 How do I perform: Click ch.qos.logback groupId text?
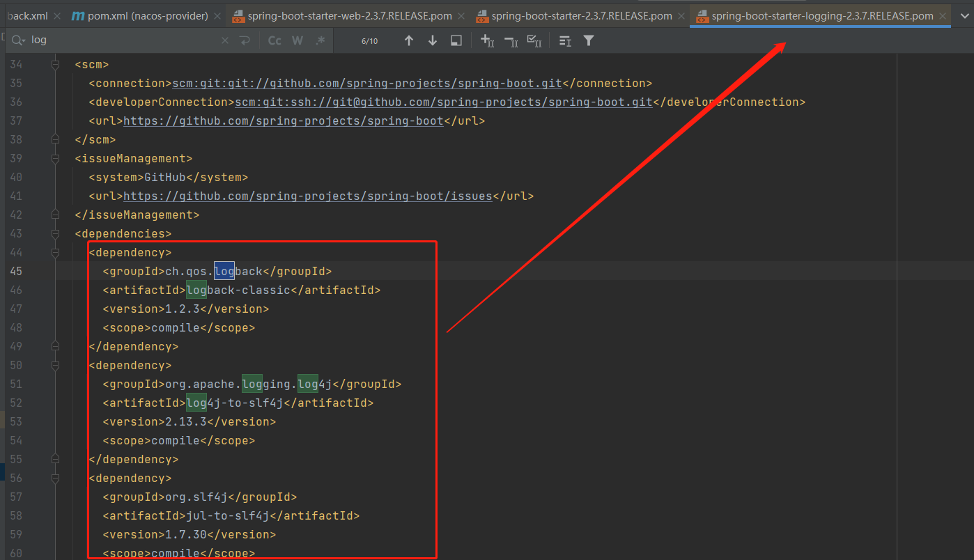[214, 272]
